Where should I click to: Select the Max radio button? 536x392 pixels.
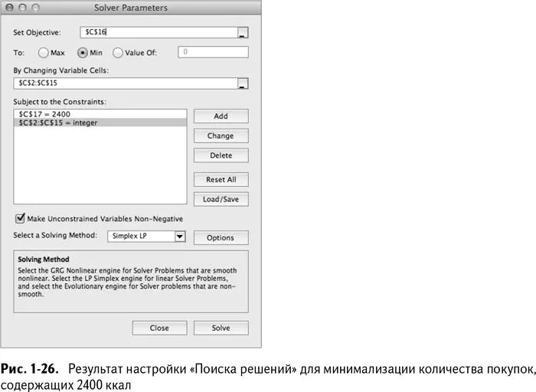[44, 53]
